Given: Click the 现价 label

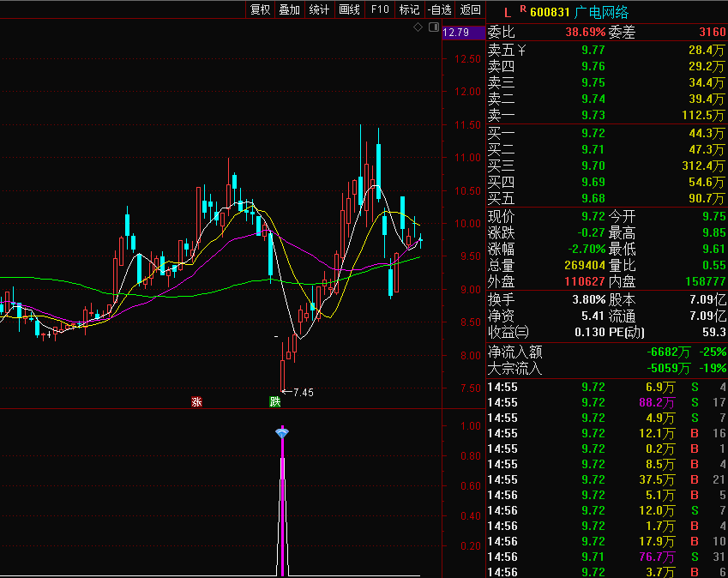Looking at the screenshot, I should [501, 216].
